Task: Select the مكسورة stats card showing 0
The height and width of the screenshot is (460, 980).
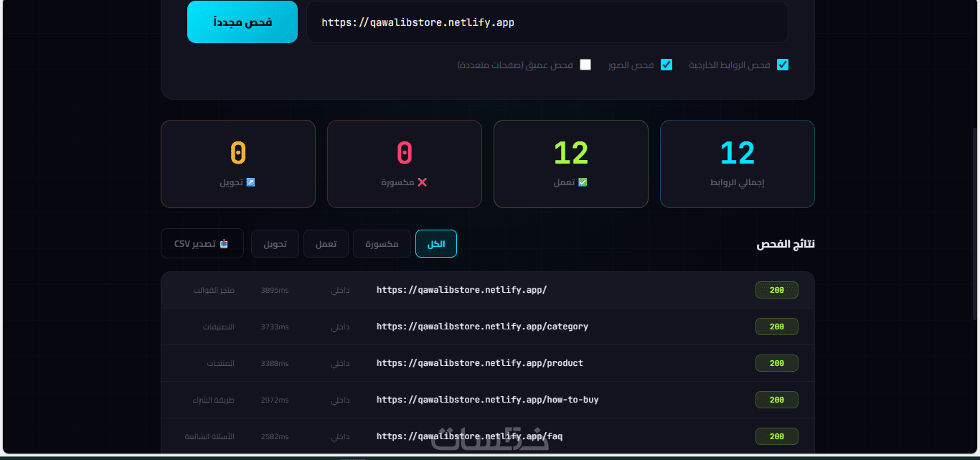Action: coord(405,164)
